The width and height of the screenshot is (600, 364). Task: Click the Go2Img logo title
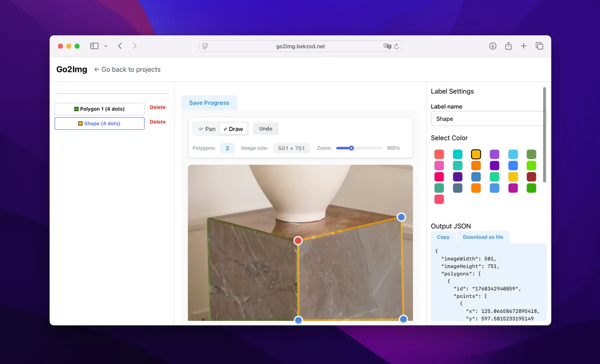coord(71,69)
